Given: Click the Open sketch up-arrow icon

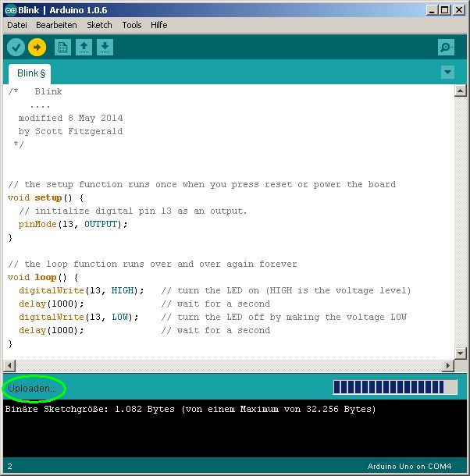Looking at the screenshot, I should pos(84,48).
